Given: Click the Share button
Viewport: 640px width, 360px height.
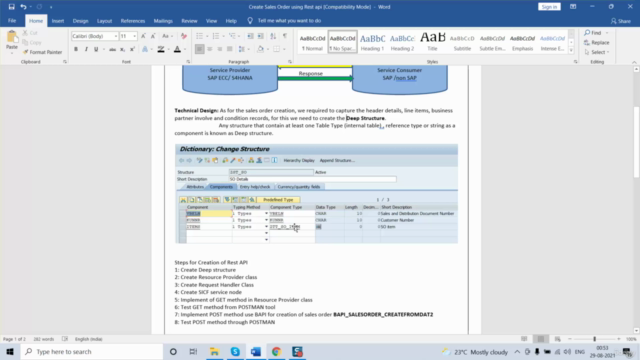Looking at the screenshot, I should [x=620, y=21].
